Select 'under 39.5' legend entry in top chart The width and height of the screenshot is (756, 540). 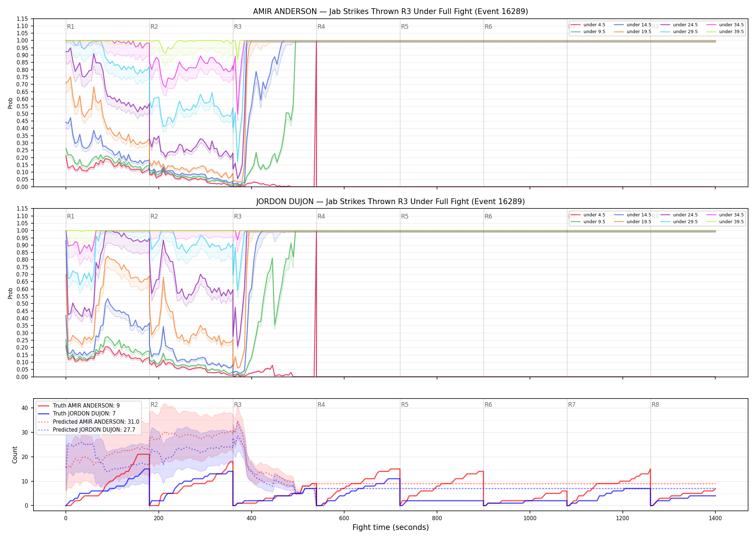point(725,32)
